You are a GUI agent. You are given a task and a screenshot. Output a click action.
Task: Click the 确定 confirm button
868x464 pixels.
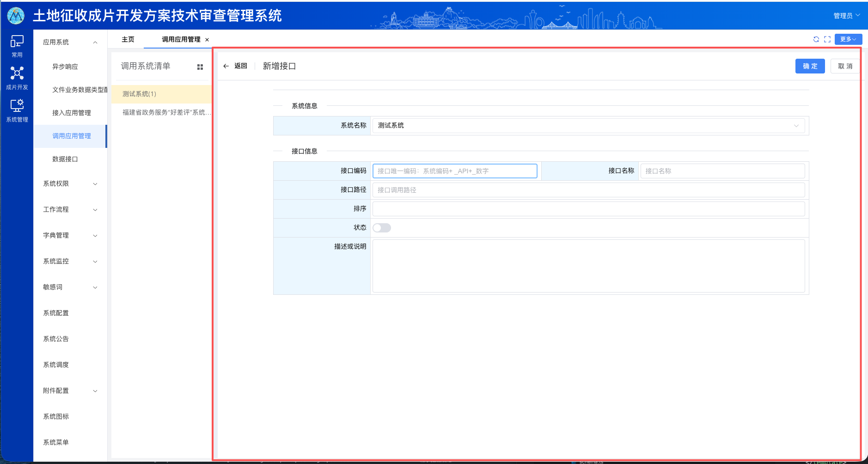809,66
